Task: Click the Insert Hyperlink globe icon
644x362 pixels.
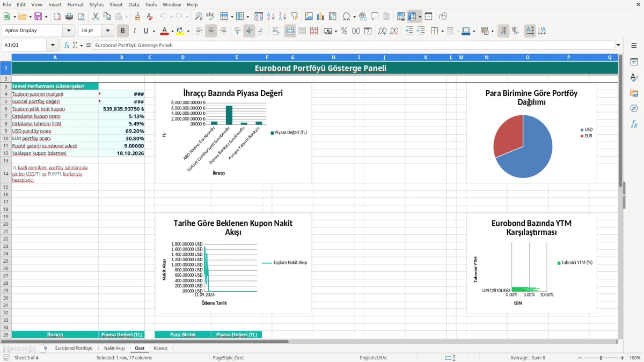Action: click(x=363, y=17)
